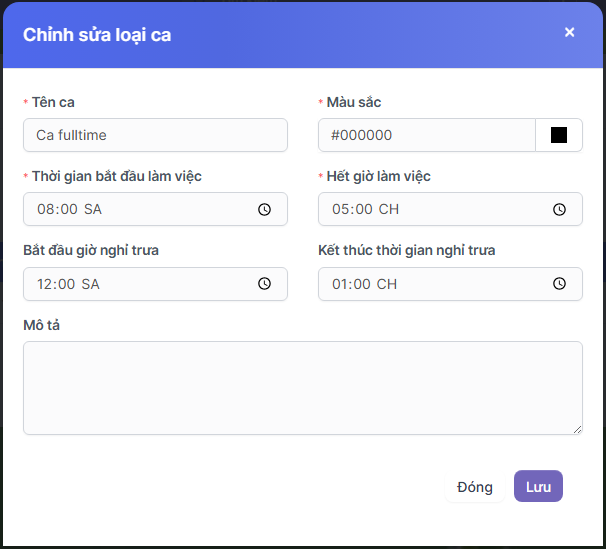The image size is (606, 549).
Task: Click the 'Mô tả' description textarea
Action: pos(302,388)
